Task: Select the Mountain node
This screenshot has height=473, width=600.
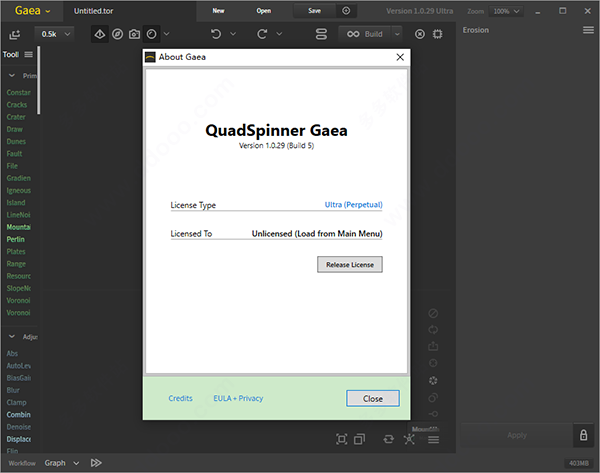Action: coord(18,227)
